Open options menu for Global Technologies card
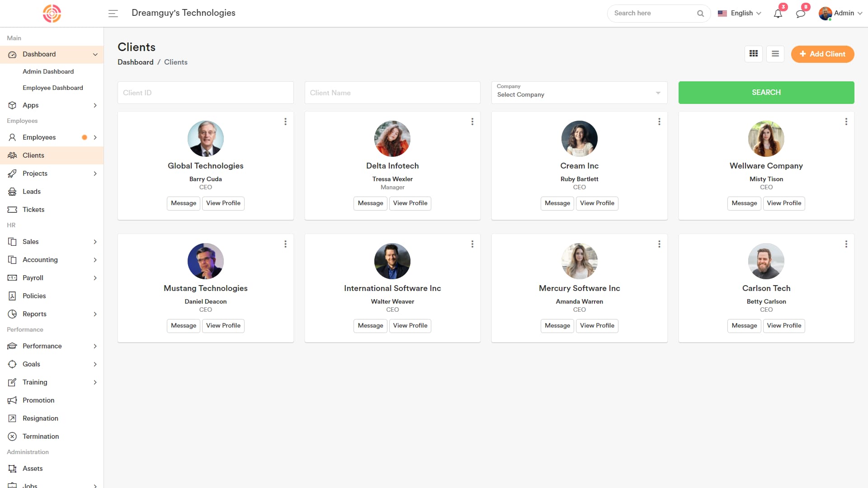Image resolution: width=868 pixels, height=488 pixels. click(285, 122)
